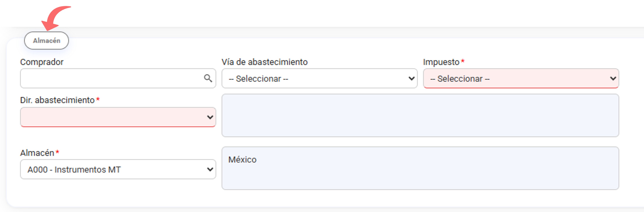644x212 pixels.
Task: Click the chevron on Vía de abastecimiento
Action: click(x=411, y=78)
